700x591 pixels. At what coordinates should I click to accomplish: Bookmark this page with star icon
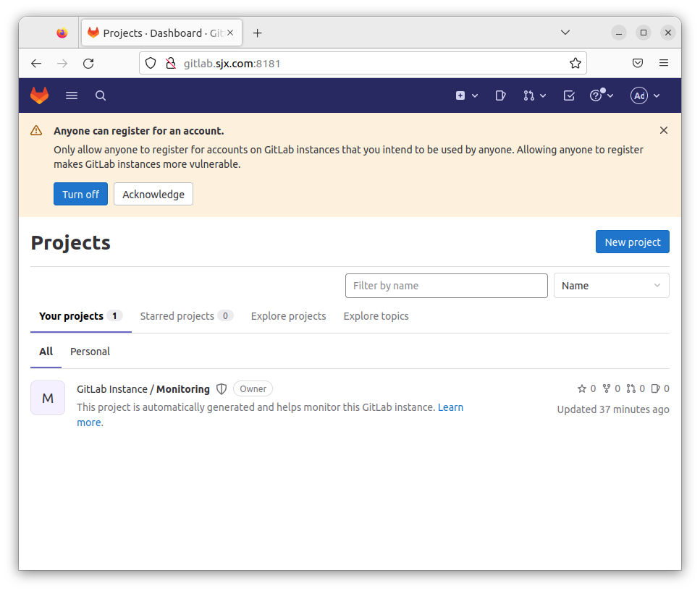click(575, 63)
